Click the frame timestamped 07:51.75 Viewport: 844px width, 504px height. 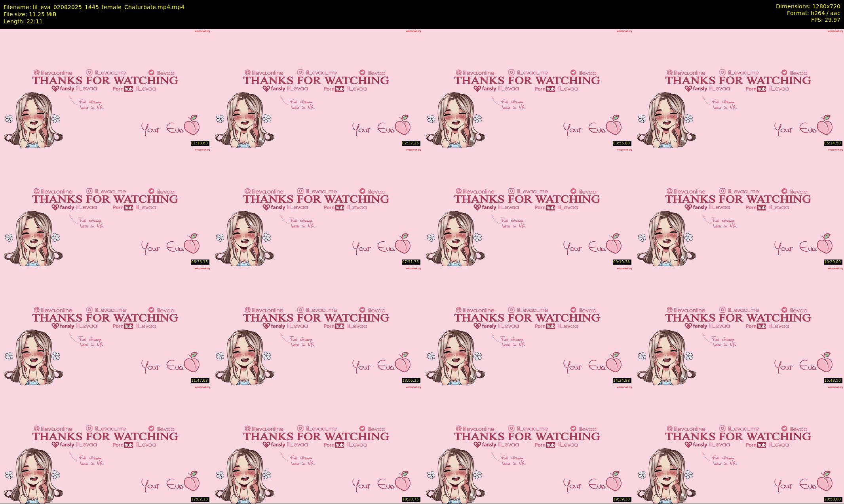click(x=316, y=207)
